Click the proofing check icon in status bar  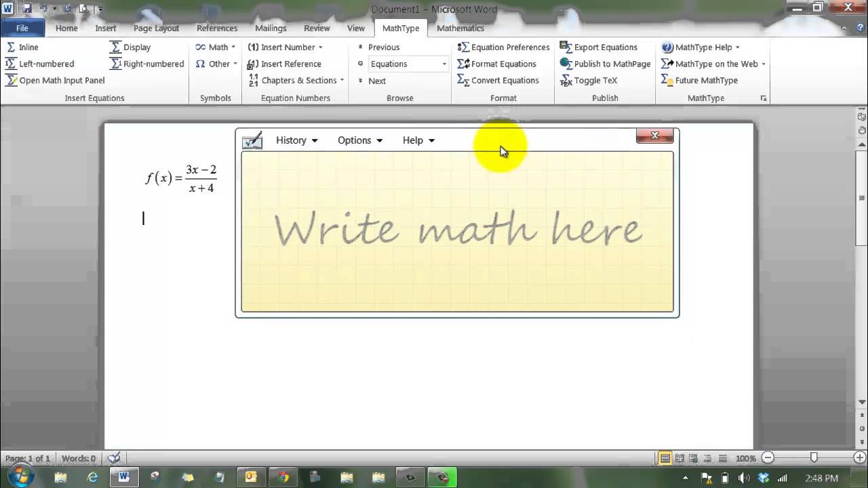pos(114,458)
